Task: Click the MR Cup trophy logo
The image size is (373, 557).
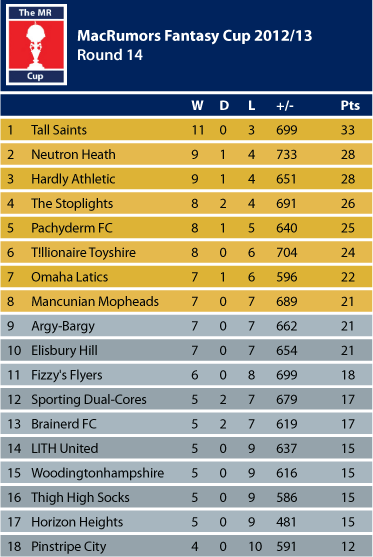Action: (36, 45)
